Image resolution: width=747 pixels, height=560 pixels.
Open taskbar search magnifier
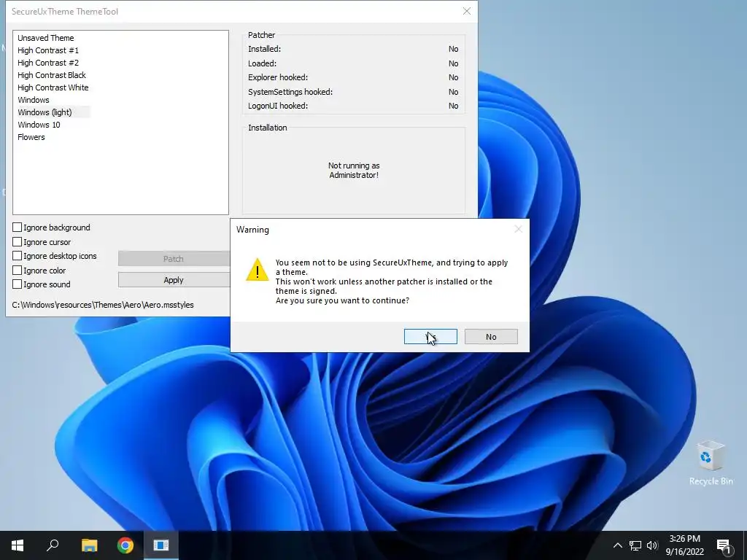53,545
